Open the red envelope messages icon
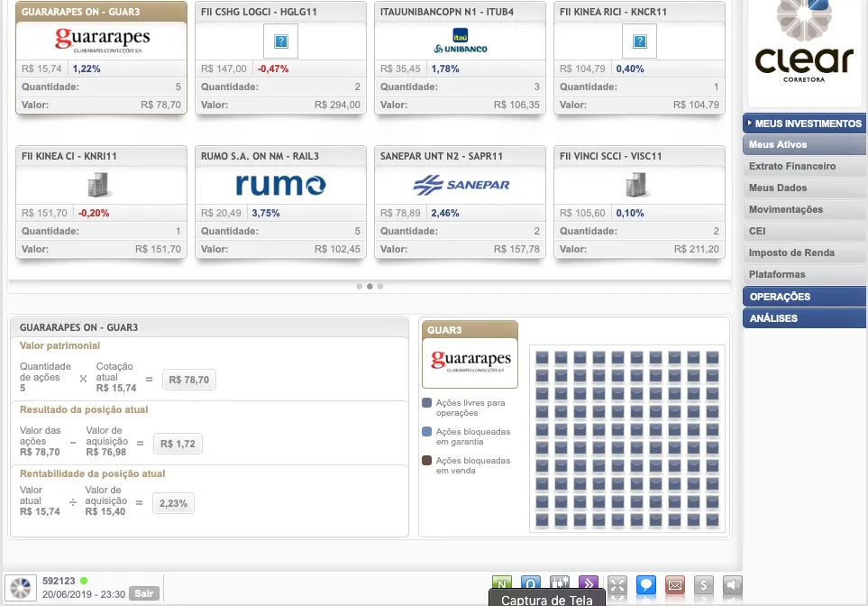The image size is (868, 606). coord(674,585)
